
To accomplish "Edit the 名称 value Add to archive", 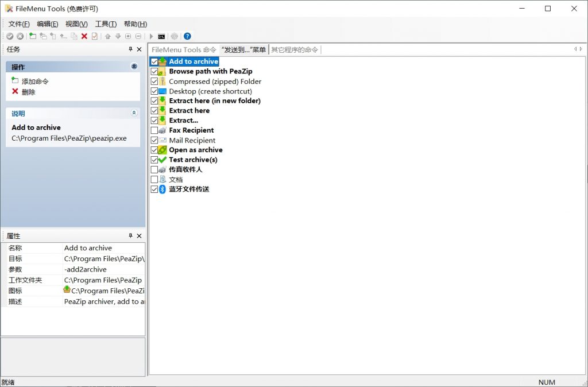I will pos(103,248).
